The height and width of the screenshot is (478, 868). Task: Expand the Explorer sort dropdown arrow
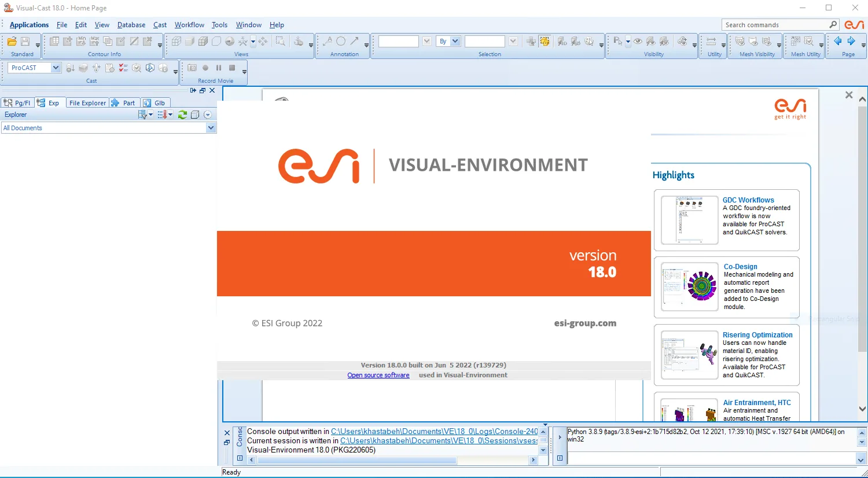tap(170, 115)
